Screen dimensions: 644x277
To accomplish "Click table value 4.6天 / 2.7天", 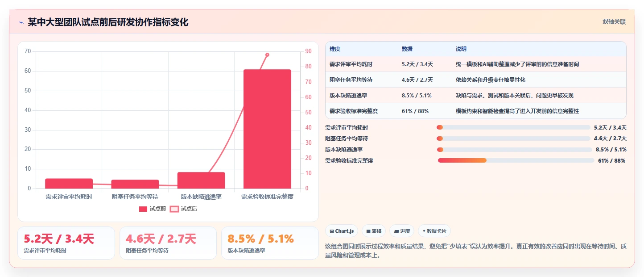I will [x=417, y=80].
